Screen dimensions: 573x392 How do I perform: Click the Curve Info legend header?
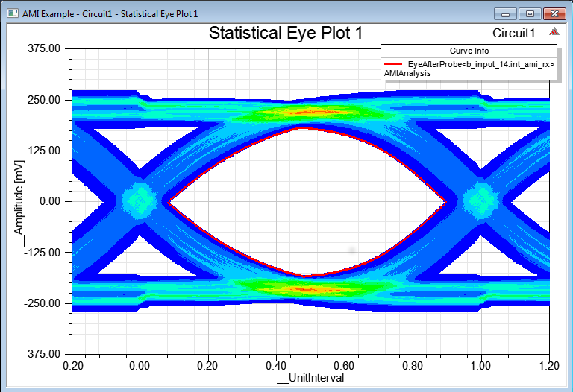tap(469, 51)
